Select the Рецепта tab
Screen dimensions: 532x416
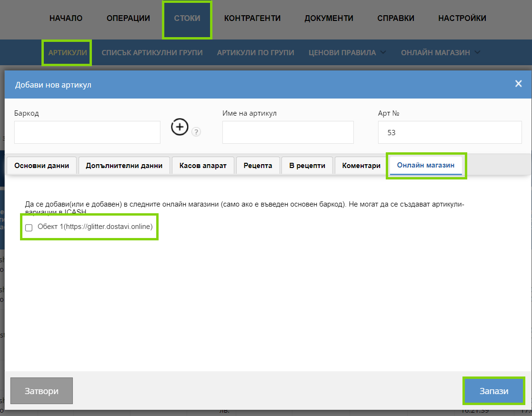(x=258, y=166)
